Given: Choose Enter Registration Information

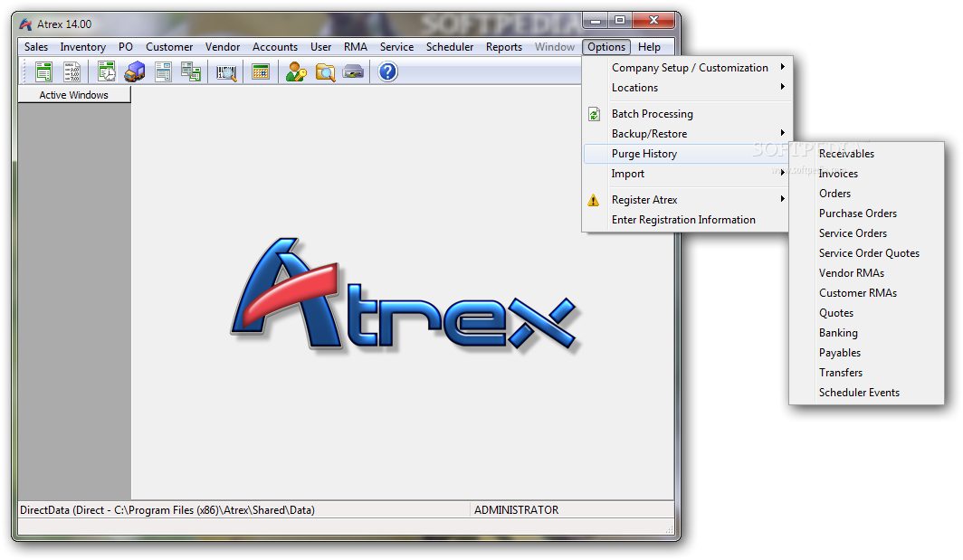Looking at the screenshot, I should [686, 220].
